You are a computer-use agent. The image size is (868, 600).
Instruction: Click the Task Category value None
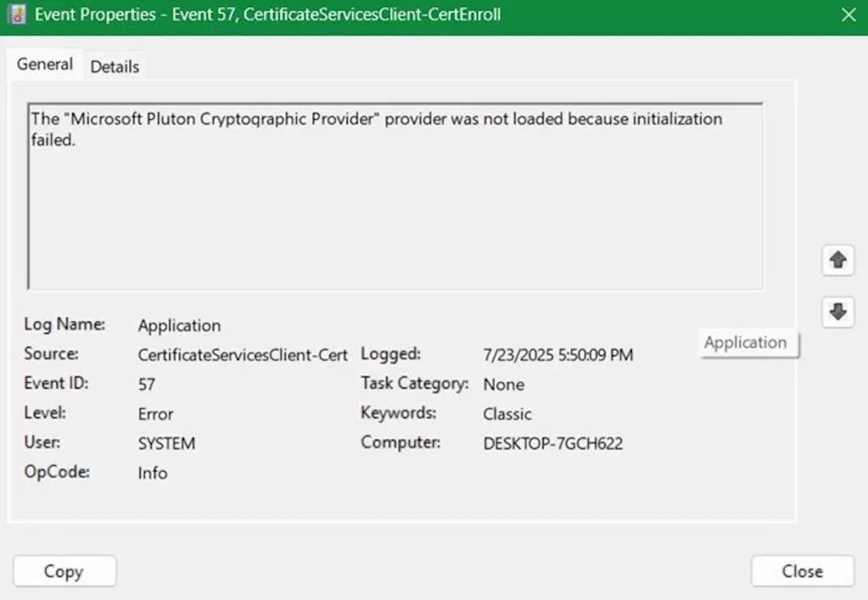point(503,384)
